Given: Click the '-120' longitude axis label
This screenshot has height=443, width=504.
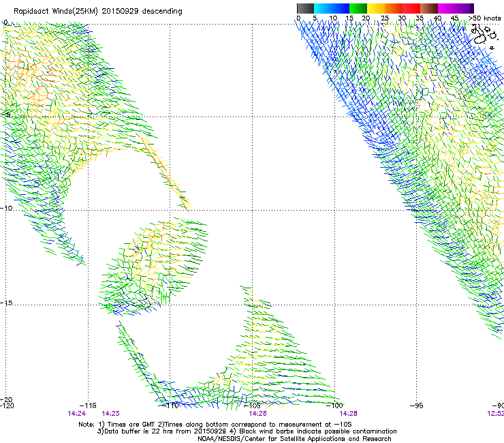Looking at the screenshot, I should (7, 406).
